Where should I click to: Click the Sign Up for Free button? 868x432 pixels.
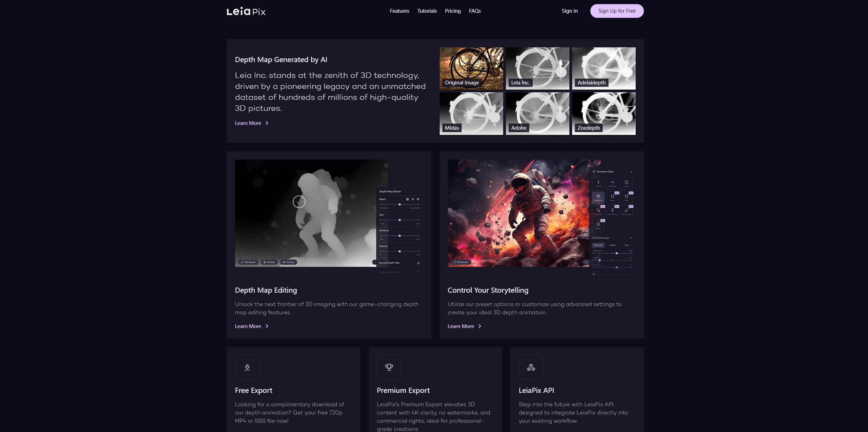(617, 11)
